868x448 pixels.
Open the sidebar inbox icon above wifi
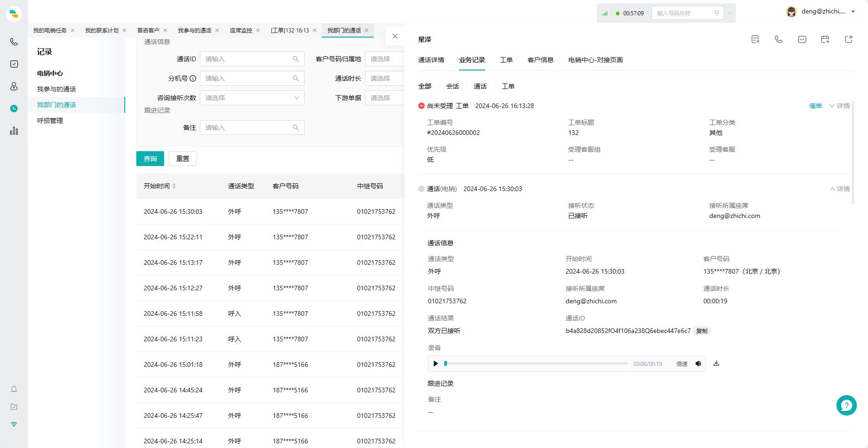click(14, 407)
